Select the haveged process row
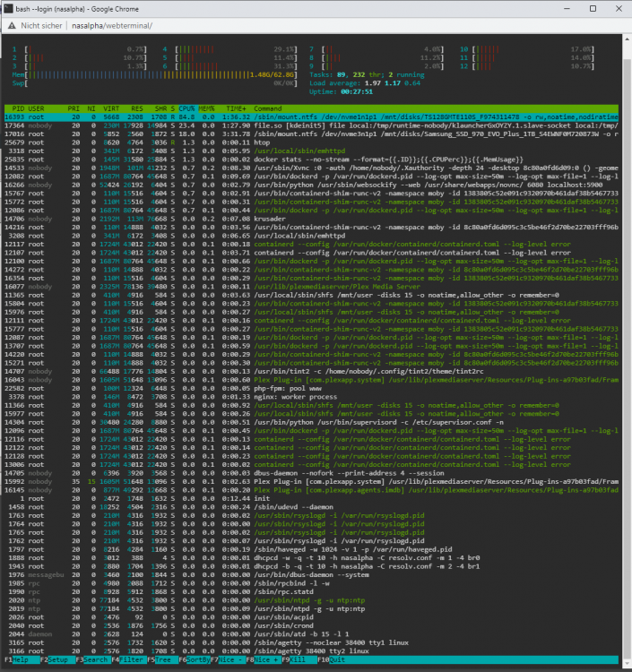Image resolution: width=632 pixels, height=672 pixels. point(311,549)
